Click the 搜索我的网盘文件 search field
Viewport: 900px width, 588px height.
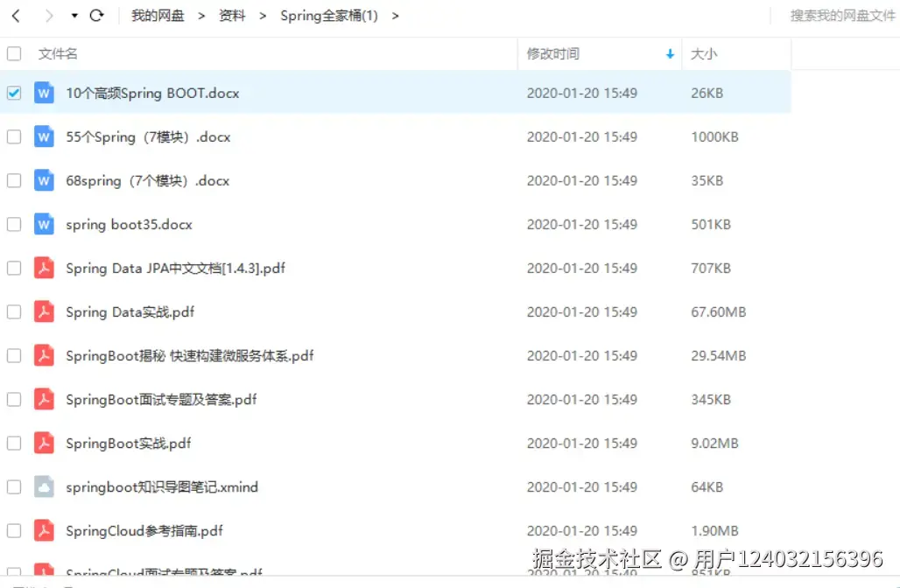(x=841, y=15)
